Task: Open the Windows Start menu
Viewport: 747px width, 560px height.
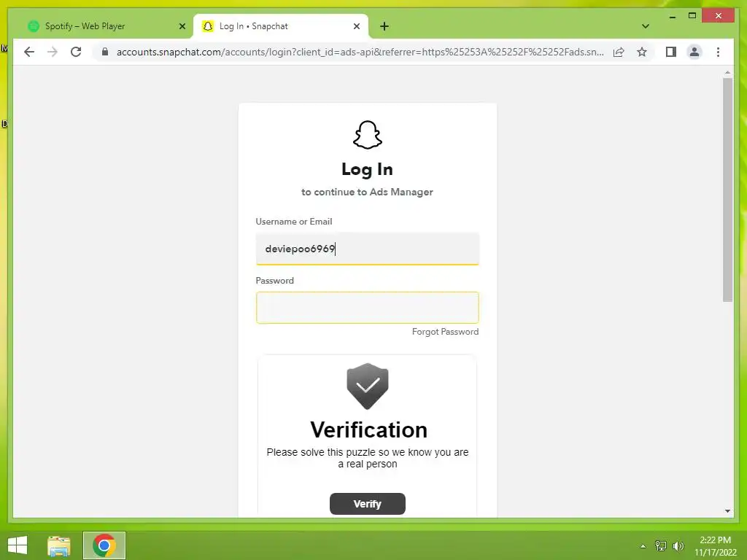Action: click(x=18, y=545)
